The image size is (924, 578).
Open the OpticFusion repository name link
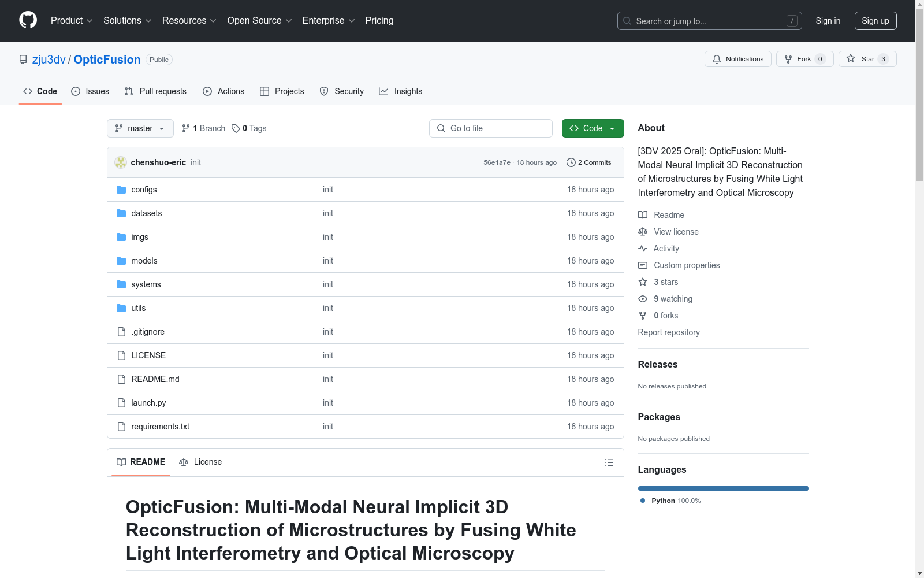(x=107, y=60)
